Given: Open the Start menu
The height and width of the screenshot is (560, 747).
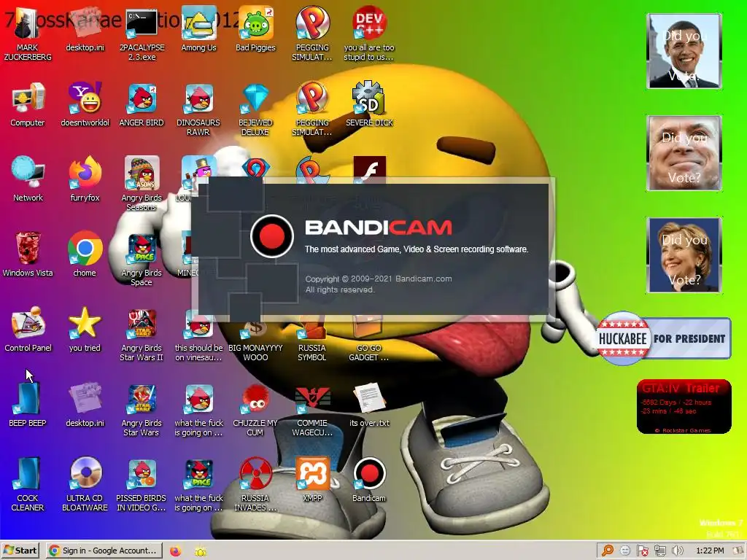Looking at the screenshot, I should (20, 551).
